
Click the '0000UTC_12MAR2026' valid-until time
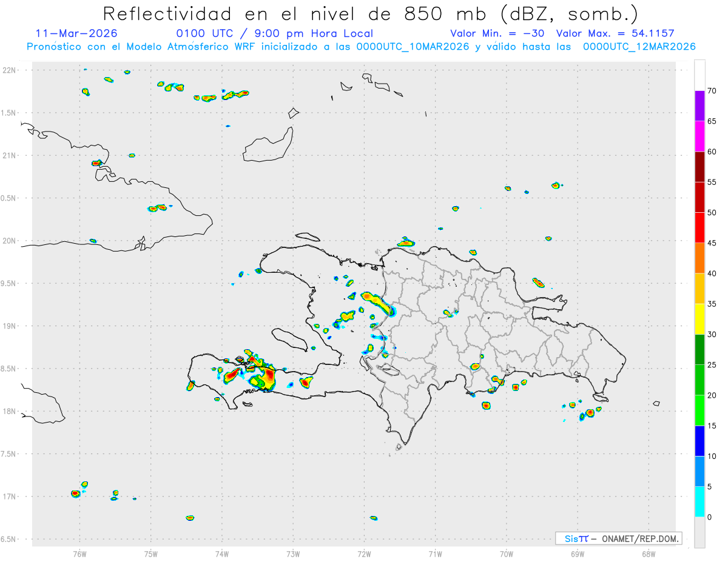[x=639, y=47]
